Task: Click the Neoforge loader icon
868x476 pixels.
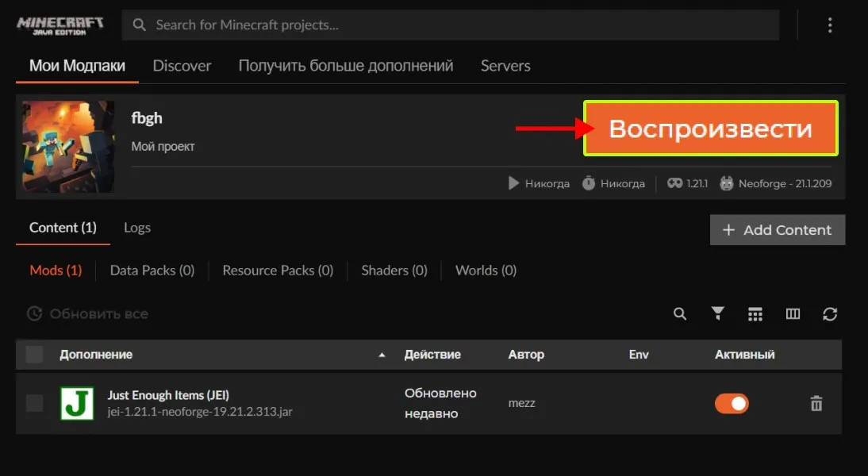Action: (x=726, y=183)
